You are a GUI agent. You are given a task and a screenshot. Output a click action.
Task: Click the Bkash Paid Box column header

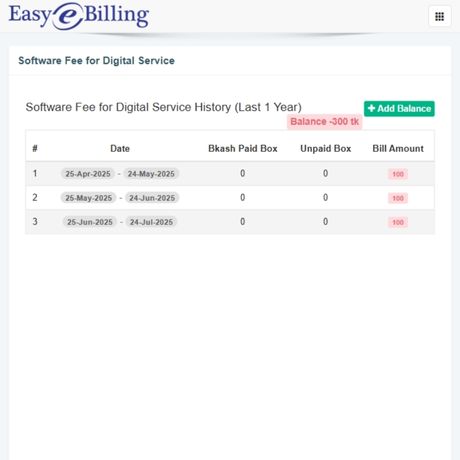243,149
